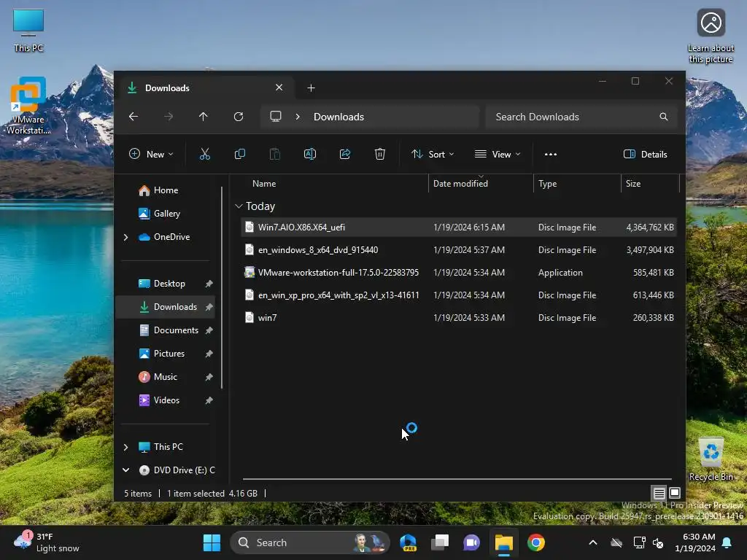The height and width of the screenshot is (560, 747).
Task: Open Home in the navigation pane
Action: pyautogui.click(x=166, y=190)
